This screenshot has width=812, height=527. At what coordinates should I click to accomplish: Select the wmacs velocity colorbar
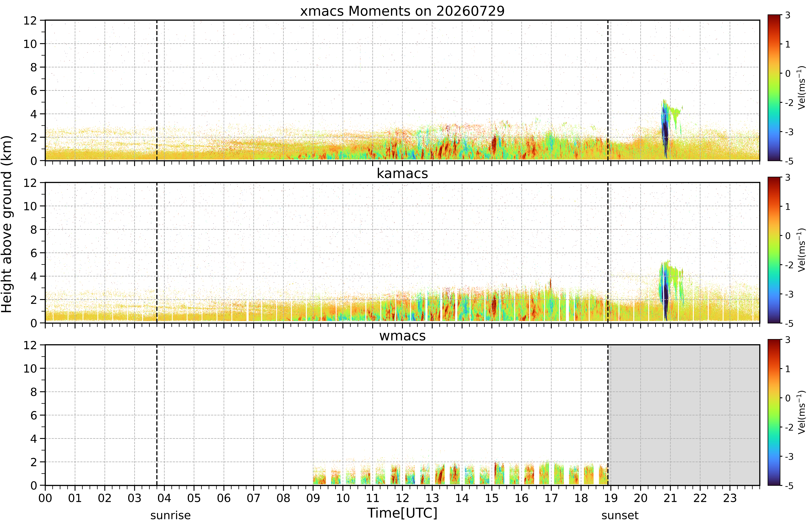(x=774, y=412)
